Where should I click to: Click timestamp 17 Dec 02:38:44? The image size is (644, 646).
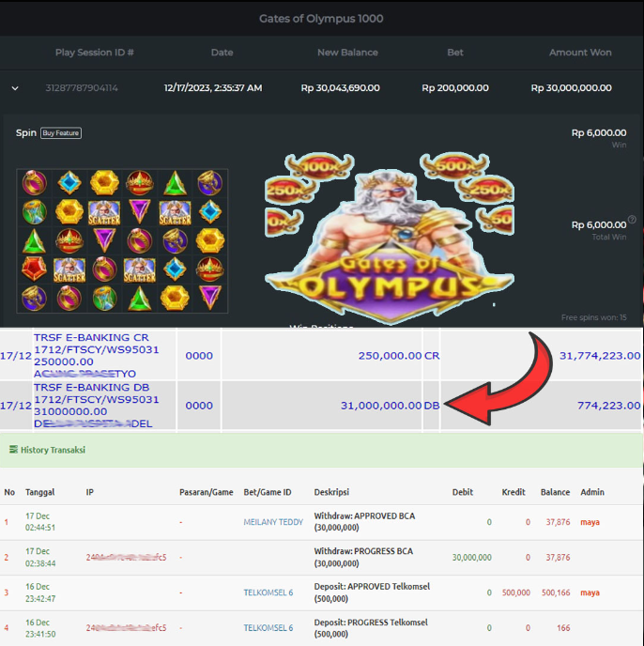pos(40,557)
